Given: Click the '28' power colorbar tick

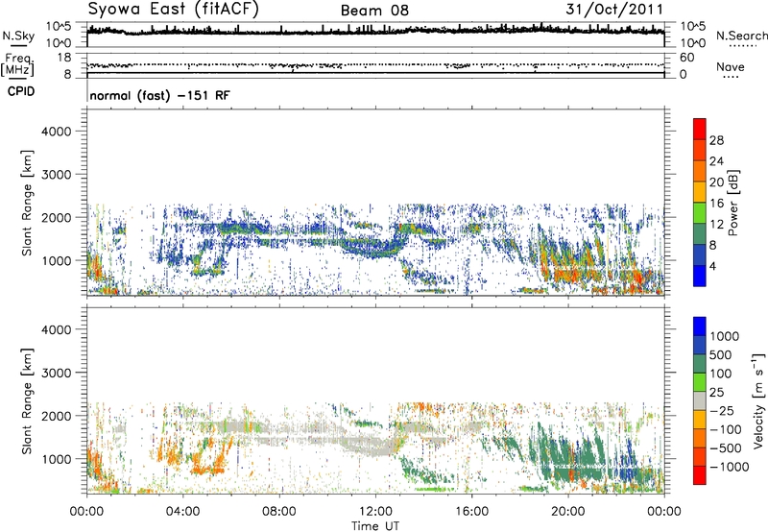Looking at the screenshot, I should point(716,140).
